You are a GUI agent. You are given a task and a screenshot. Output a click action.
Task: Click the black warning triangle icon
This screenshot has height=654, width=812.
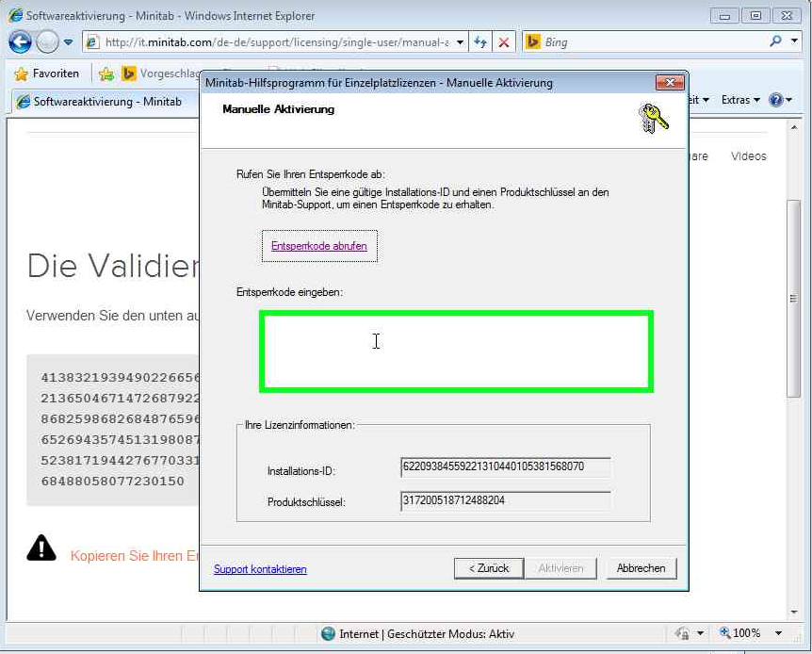point(41,548)
